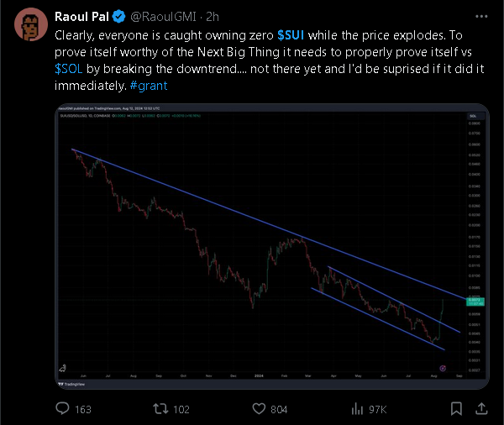Open the @RaoulGMI handle link
This screenshot has height=425, width=504.
point(158,16)
